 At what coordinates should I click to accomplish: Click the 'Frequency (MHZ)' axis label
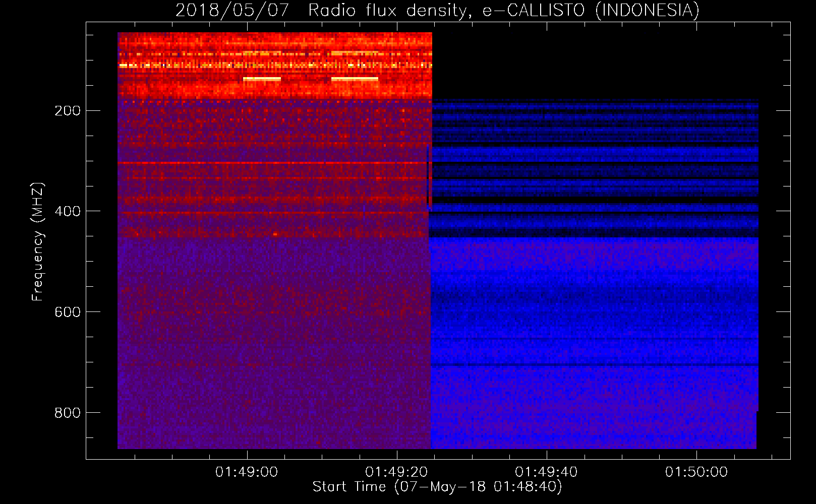coord(37,242)
